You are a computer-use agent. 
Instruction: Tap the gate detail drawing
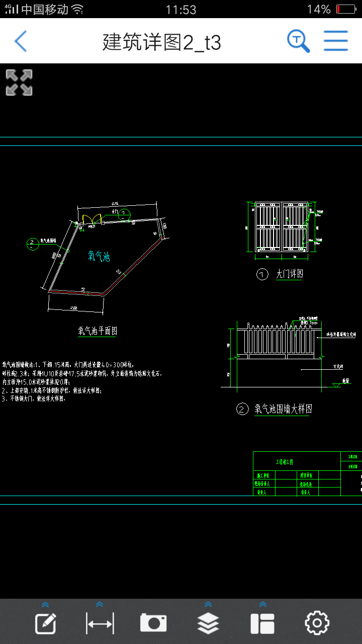coord(282,227)
